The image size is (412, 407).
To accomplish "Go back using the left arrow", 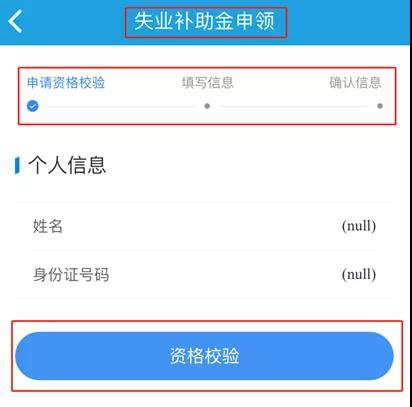I will point(15,21).
